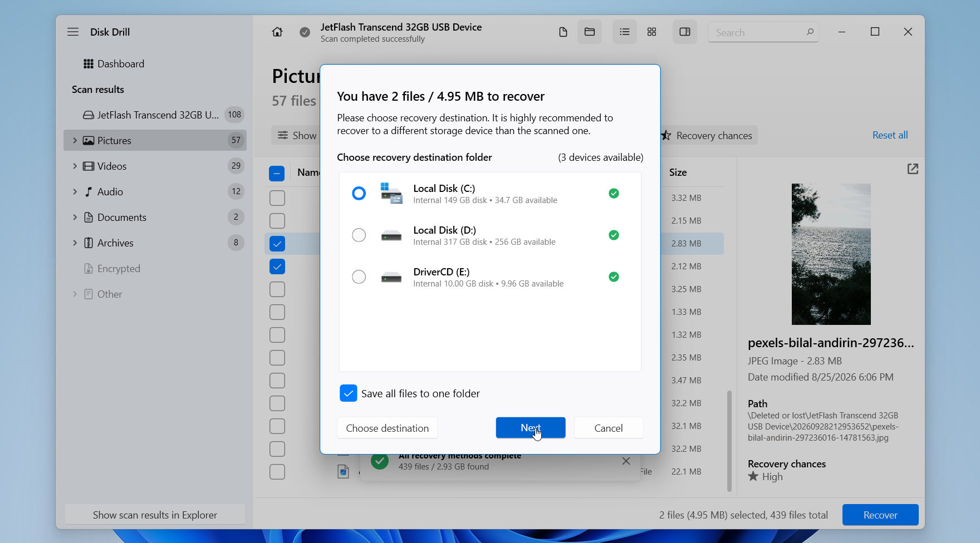
Task: Click the search magnifier icon
Action: (810, 32)
